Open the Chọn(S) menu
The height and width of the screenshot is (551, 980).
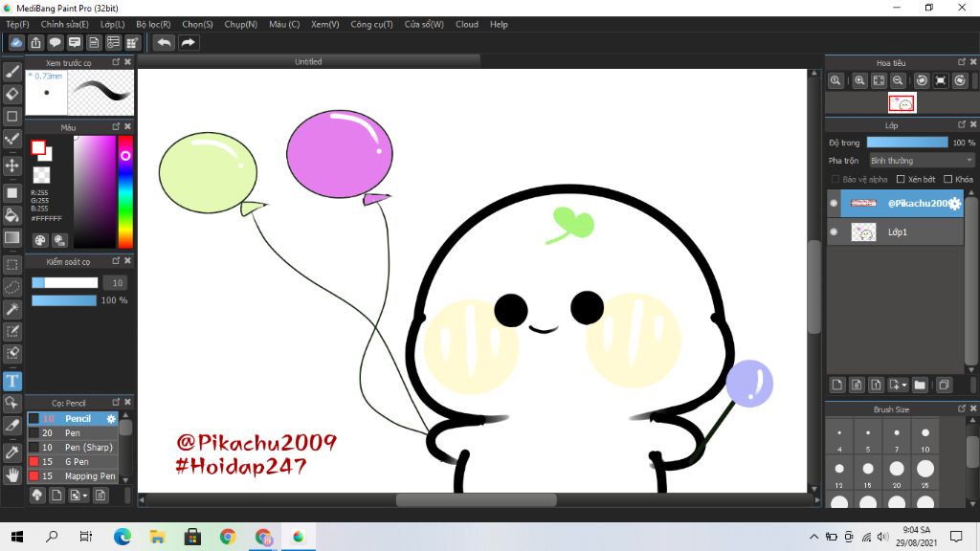pos(197,24)
